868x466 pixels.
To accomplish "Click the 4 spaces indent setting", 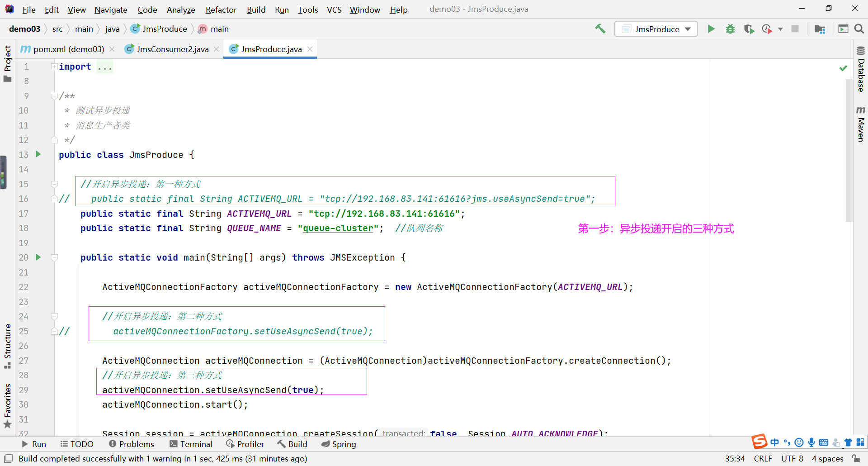I will click(x=827, y=459).
